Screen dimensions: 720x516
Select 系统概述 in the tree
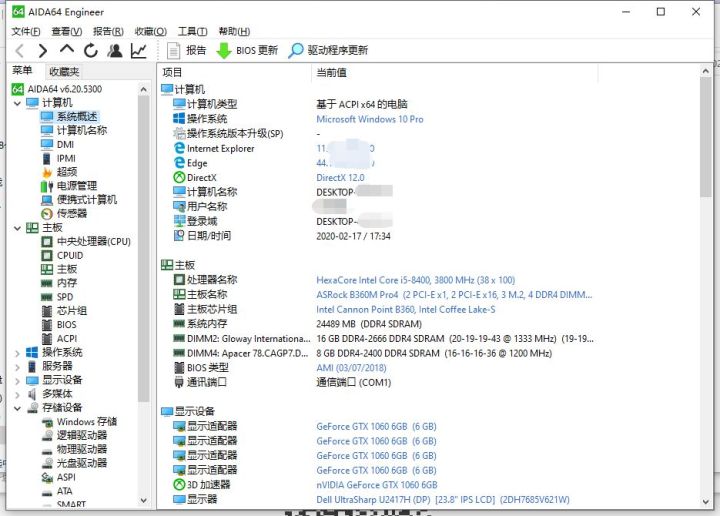pyautogui.click(x=77, y=117)
